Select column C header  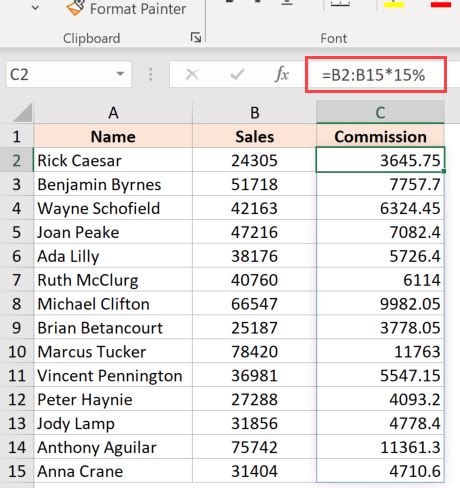pos(380,113)
